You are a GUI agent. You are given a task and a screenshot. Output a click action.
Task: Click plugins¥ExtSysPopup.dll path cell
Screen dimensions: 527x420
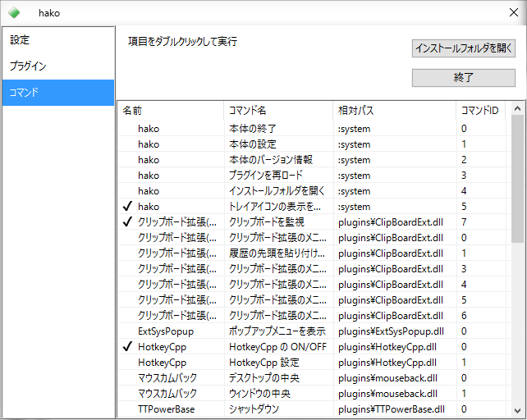[391, 331]
